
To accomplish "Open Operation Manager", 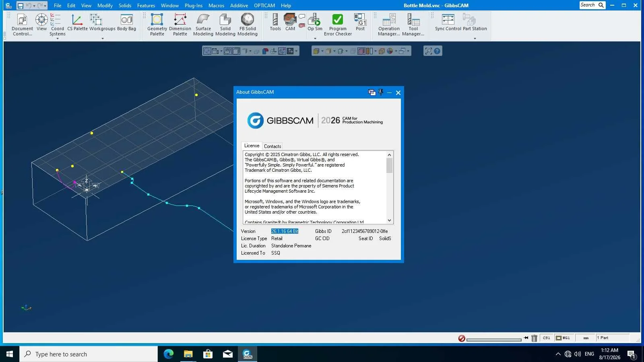I will (x=389, y=25).
